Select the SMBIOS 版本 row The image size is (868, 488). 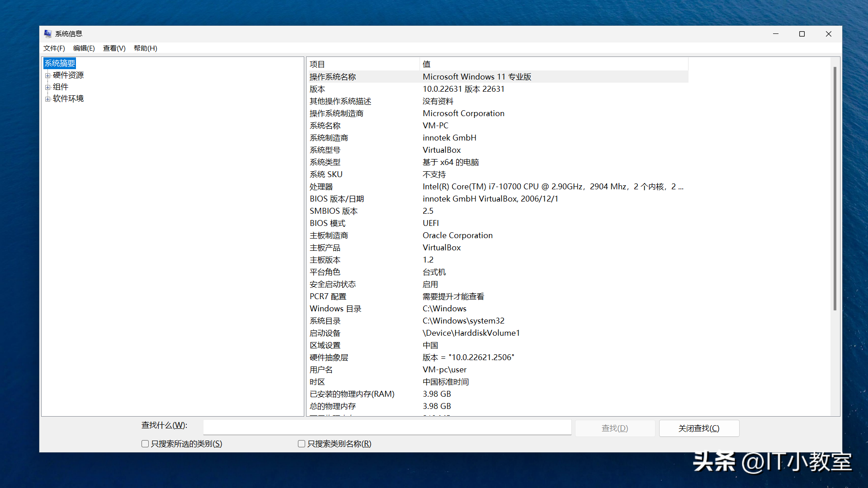pos(498,211)
